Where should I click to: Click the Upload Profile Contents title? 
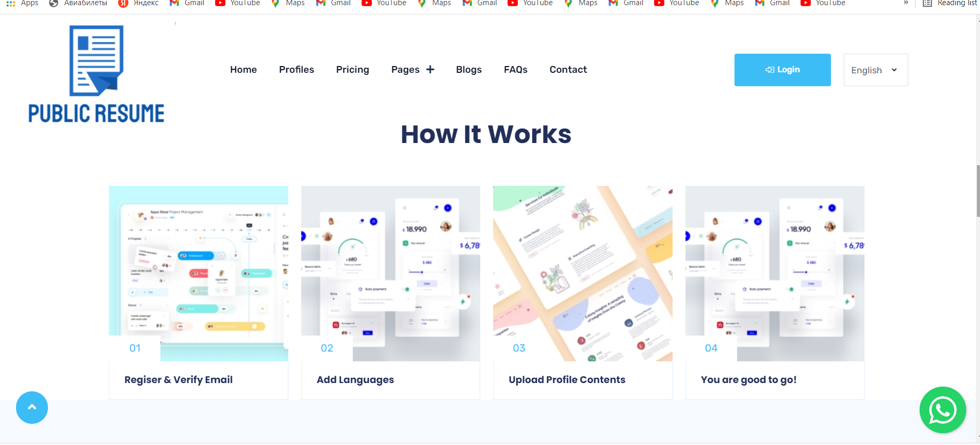point(567,380)
